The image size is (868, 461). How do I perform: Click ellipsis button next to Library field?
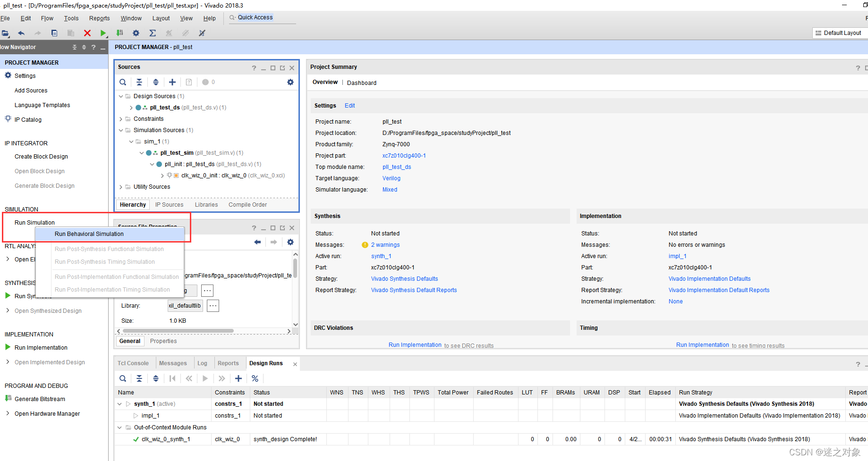(213, 306)
